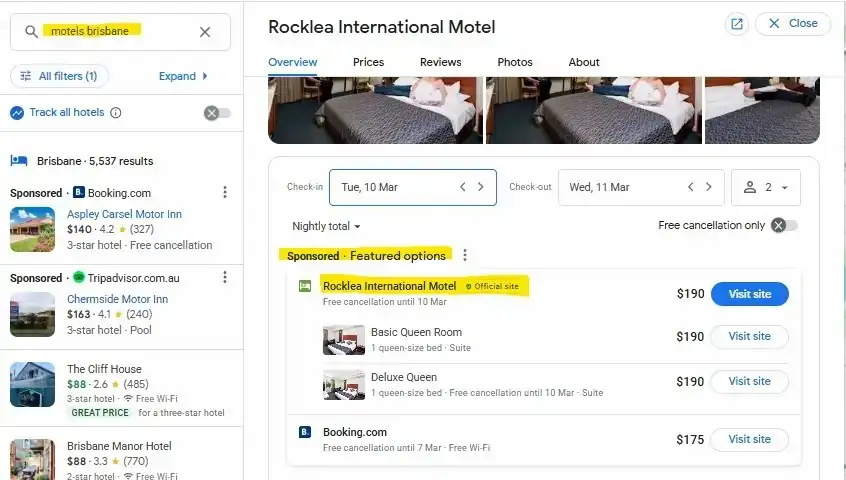Switch to the Prices tab
Image resolution: width=846 pixels, height=480 pixels.
[x=369, y=62]
